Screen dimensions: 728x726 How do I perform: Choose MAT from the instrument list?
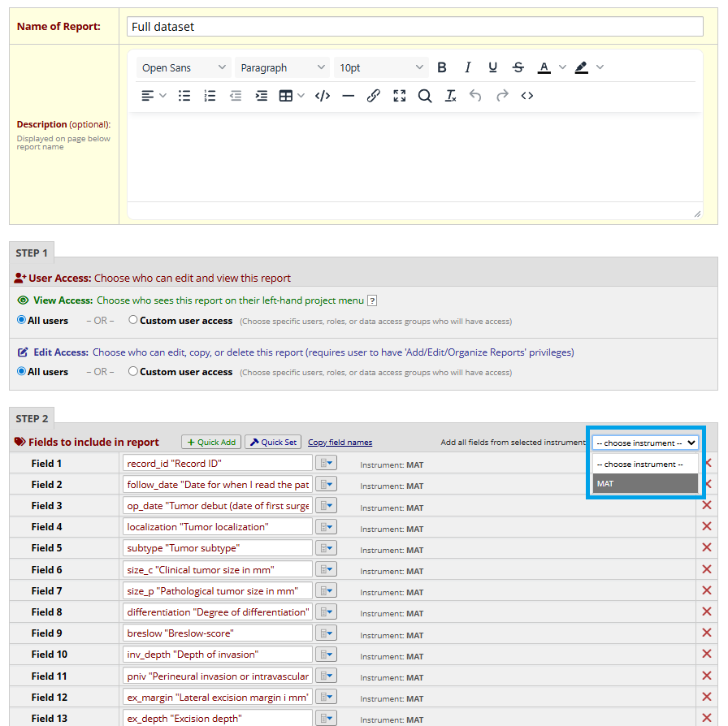[x=645, y=484]
